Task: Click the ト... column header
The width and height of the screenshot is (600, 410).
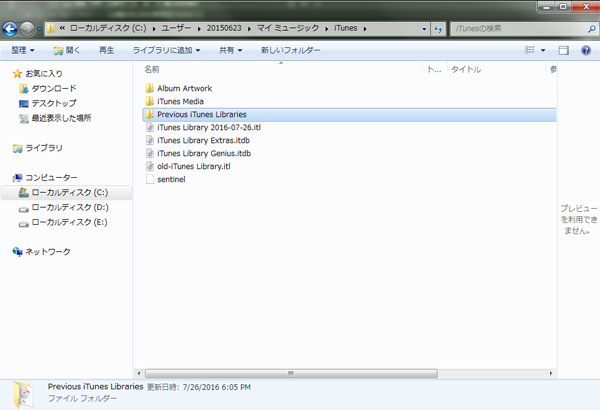Action: coord(434,69)
